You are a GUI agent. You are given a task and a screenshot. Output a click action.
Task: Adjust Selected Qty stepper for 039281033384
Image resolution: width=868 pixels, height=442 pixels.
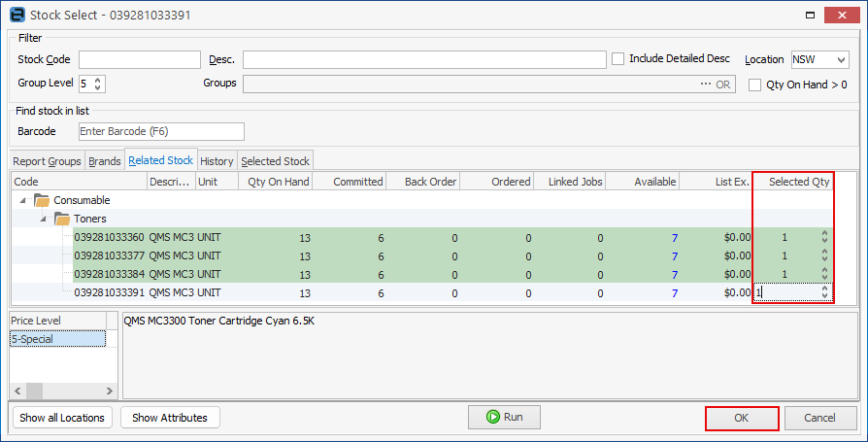(824, 274)
